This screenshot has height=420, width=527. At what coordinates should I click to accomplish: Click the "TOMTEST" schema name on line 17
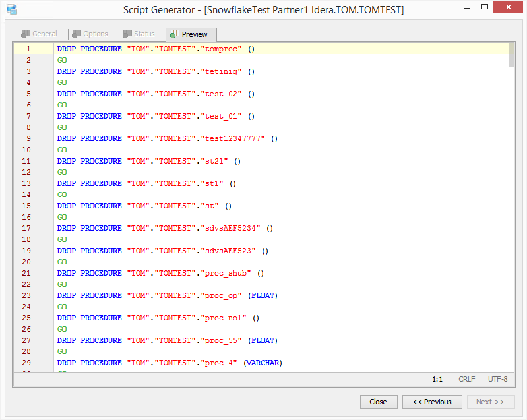175,228
